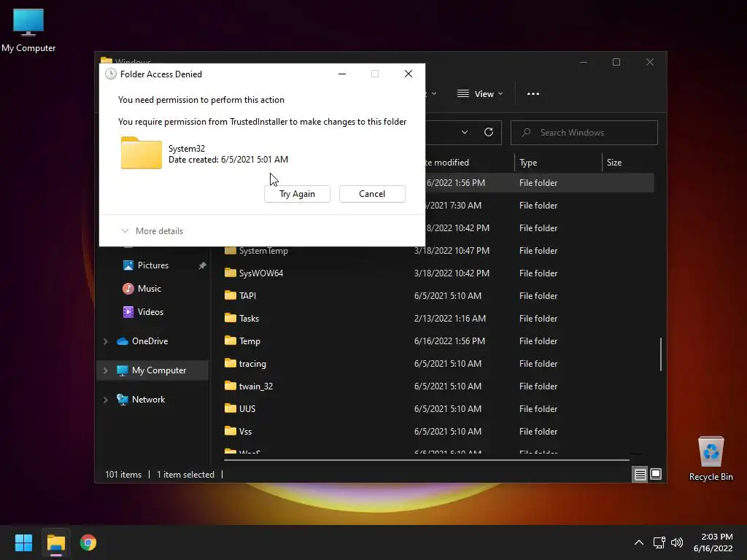
Task: Close the Folder Access Denied dialog
Action: click(409, 74)
